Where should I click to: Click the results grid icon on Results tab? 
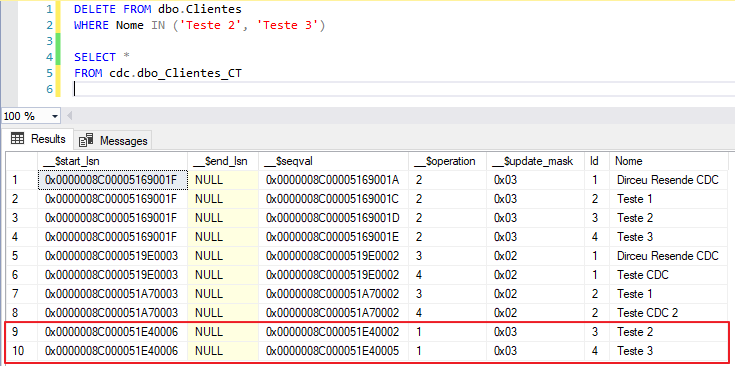point(17,139)
